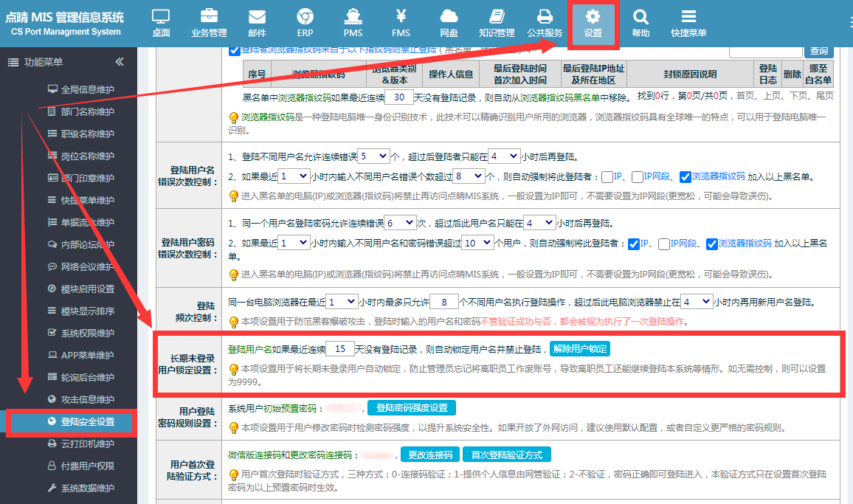Open password error user count dropdown showing 10
Viewport: 853px width, 504px height.
coord(477,243)
